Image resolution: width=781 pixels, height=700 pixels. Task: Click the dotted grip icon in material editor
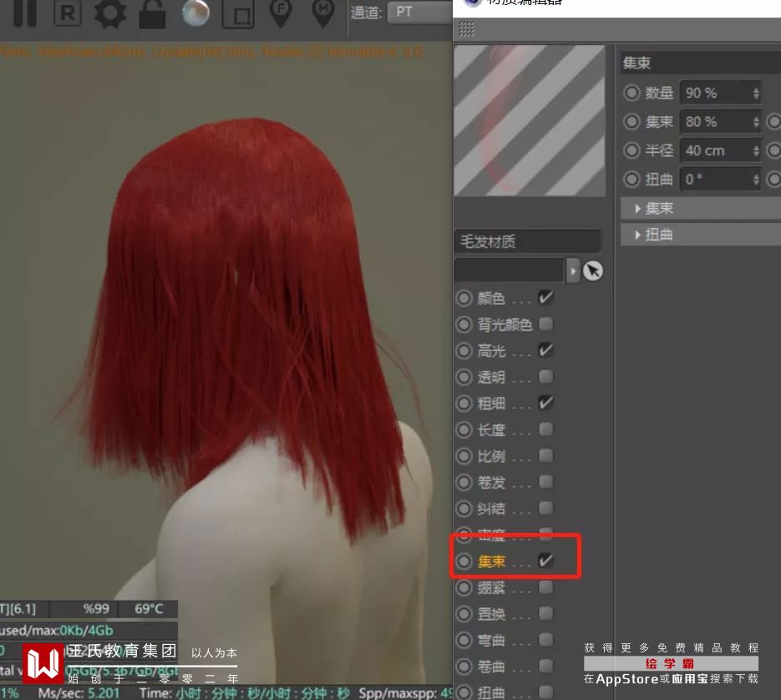[466, 29]
